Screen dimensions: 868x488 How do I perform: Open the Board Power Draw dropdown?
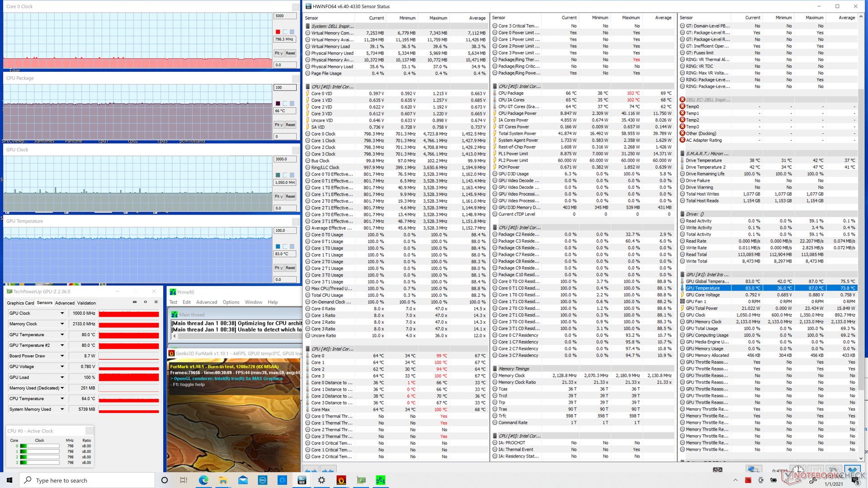click(x=62, y=356)
